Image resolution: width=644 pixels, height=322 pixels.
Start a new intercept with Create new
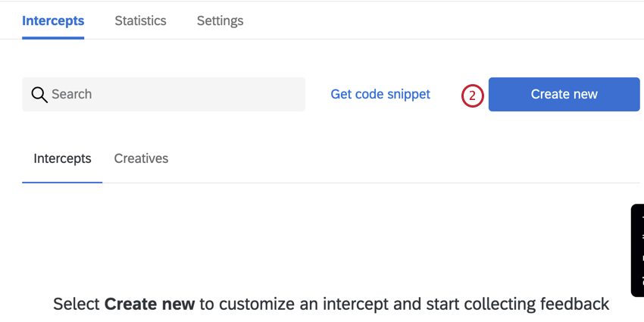[564, 94]
